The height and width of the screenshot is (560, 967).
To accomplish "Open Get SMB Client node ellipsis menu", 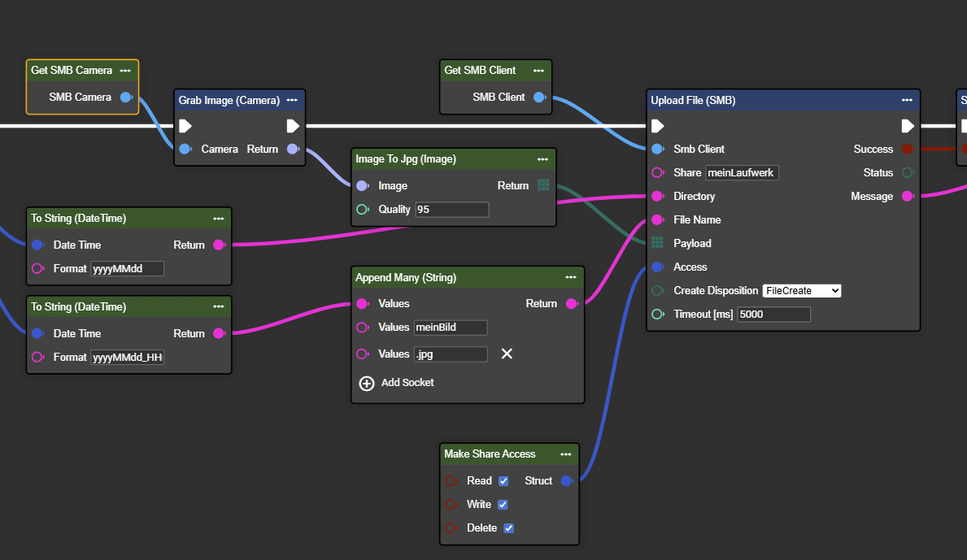I will (538, 70).
